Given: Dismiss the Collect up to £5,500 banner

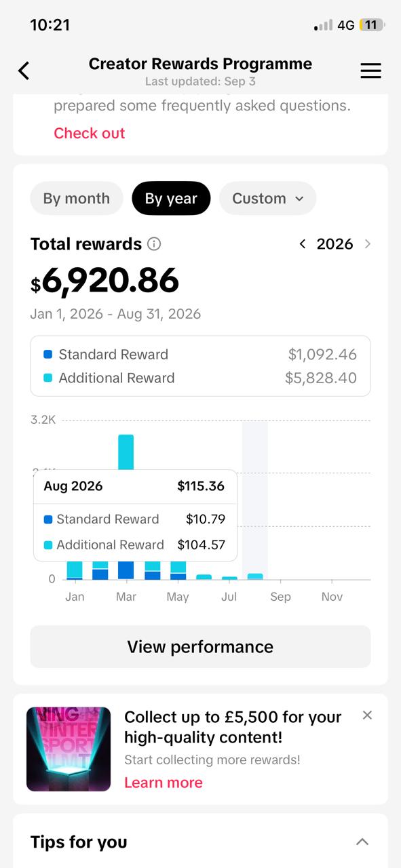Looking at the screenshot, I should click(367, 715).
